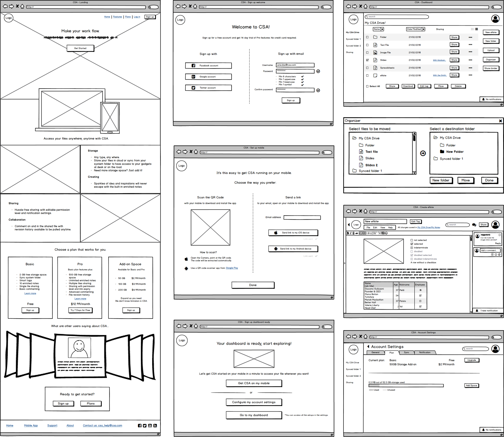Click back arrow in CSA Landing browser window
504x437 pixels.
[x=5, y=6]
